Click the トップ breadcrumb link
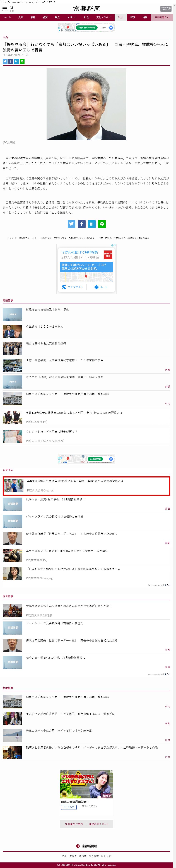 (11, 238)
